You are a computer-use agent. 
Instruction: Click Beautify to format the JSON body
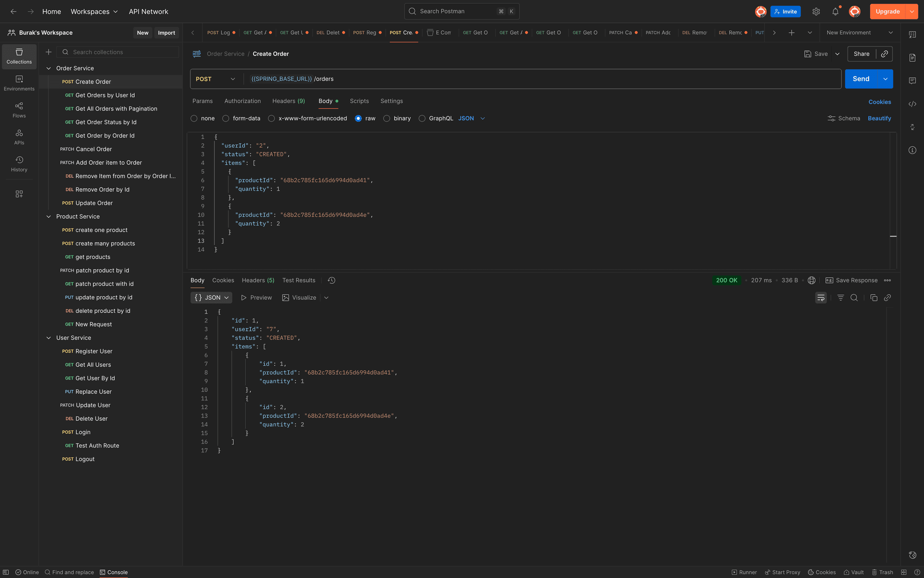879,118
